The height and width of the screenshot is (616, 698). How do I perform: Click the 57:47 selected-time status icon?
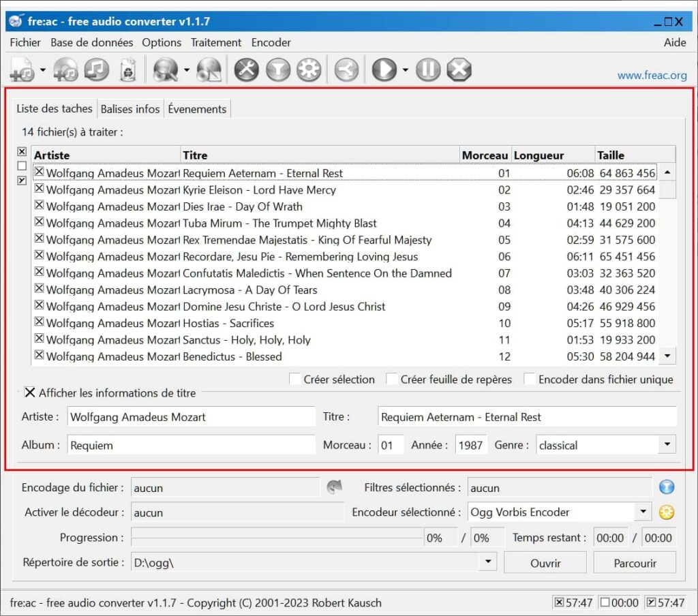click(x=559, y=602)
